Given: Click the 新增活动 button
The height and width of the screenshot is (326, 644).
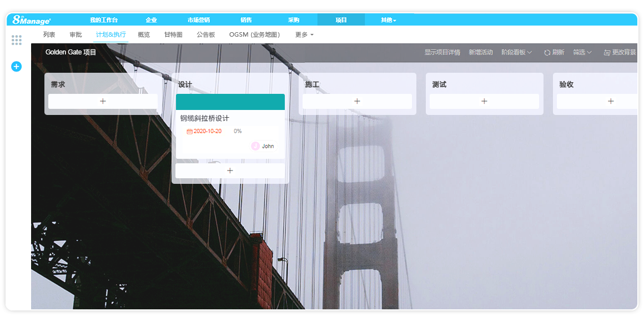Looking at the screenshot, I should pos(481,52).
